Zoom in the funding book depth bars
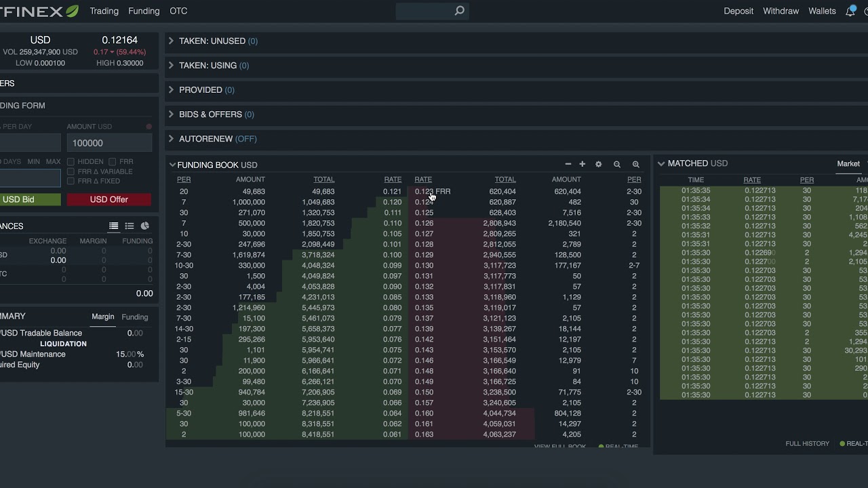The image size is (868, 488). pyautogui.click(x=636, y=164)
